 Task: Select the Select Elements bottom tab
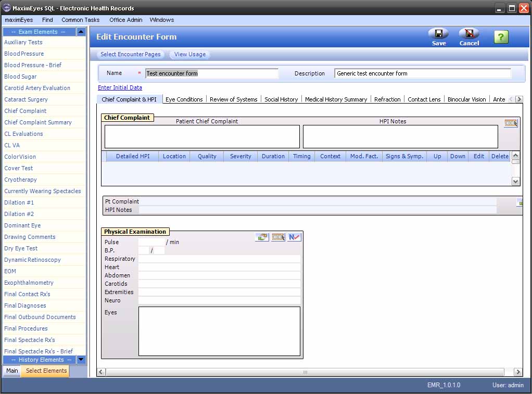point(46,371)
